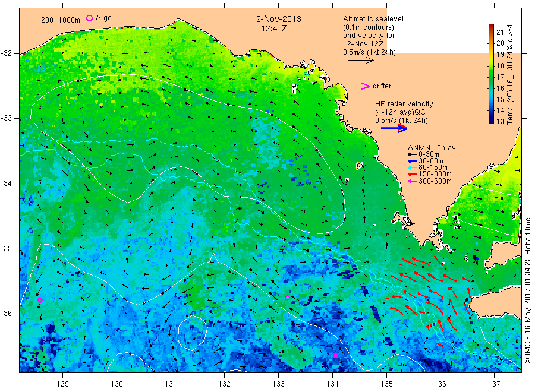Select the blue 30-80m ANMN arrow

pos(412,161)
